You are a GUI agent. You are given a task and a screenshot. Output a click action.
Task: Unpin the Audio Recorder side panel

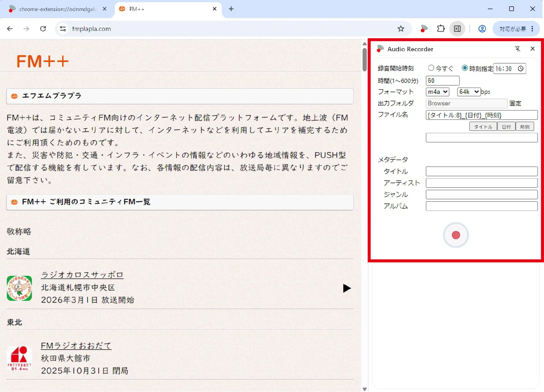pos(518,49)
